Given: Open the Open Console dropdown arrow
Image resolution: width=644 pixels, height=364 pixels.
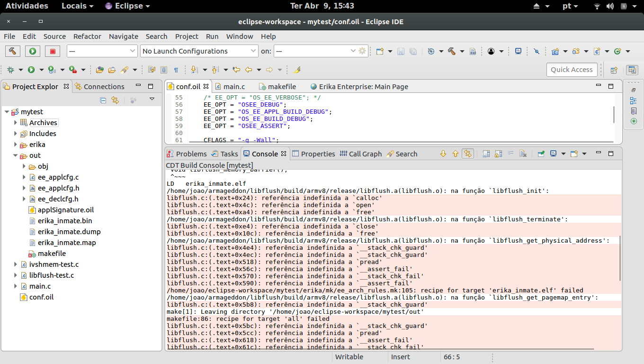Looking at the screenshot, I should click(584, 154).
